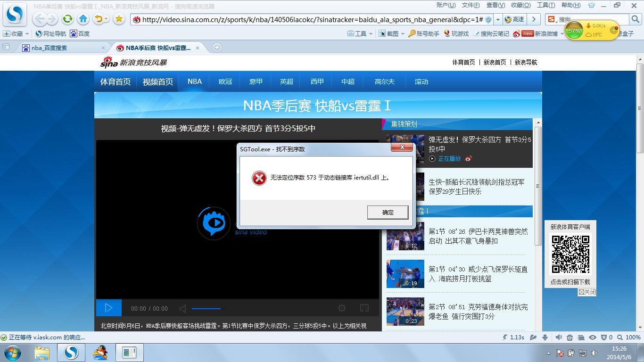Click the Weibo share icon next to 正在播放
This screenshot has height=362, width=644.
(x=468, y=159)
